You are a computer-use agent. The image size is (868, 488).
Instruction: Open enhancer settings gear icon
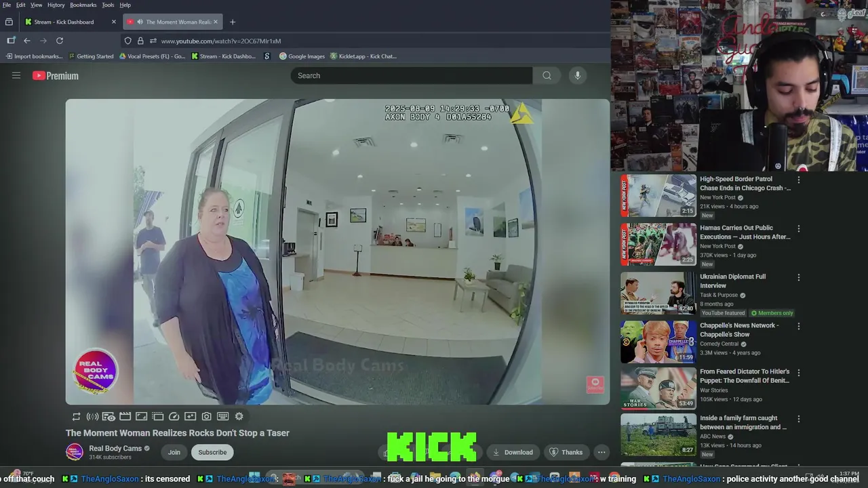coord(239,416)
